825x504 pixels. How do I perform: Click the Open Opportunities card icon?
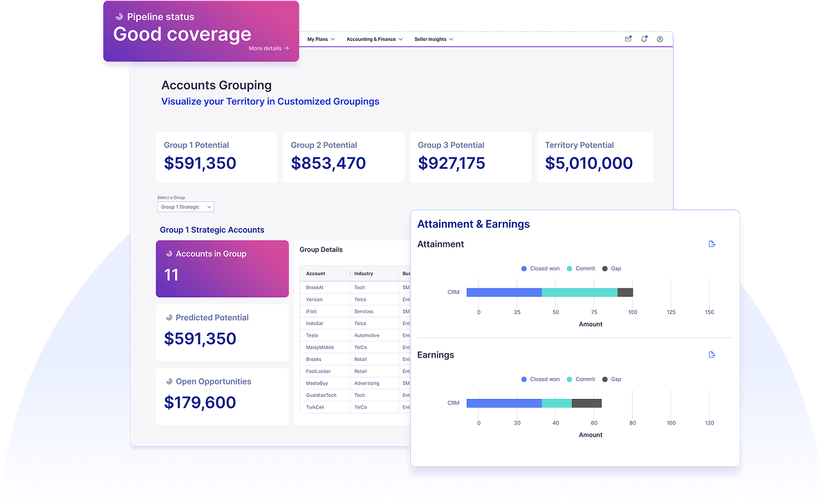169,382
